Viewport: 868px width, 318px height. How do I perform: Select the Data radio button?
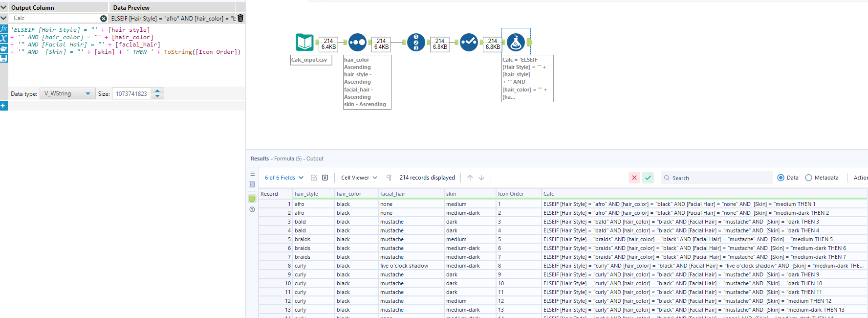click(781, 178)
